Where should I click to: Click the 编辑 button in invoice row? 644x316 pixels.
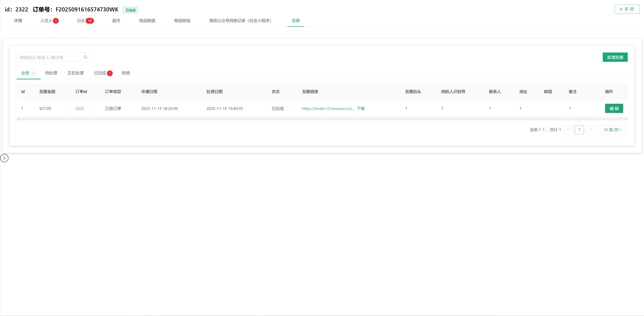click(614, 109)
